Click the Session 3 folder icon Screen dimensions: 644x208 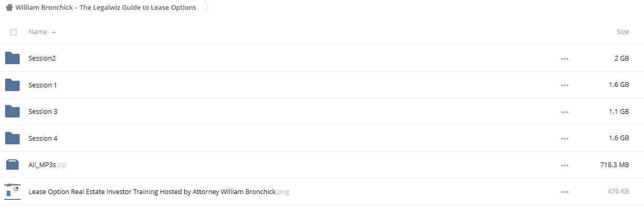click(x=12, y=111)
